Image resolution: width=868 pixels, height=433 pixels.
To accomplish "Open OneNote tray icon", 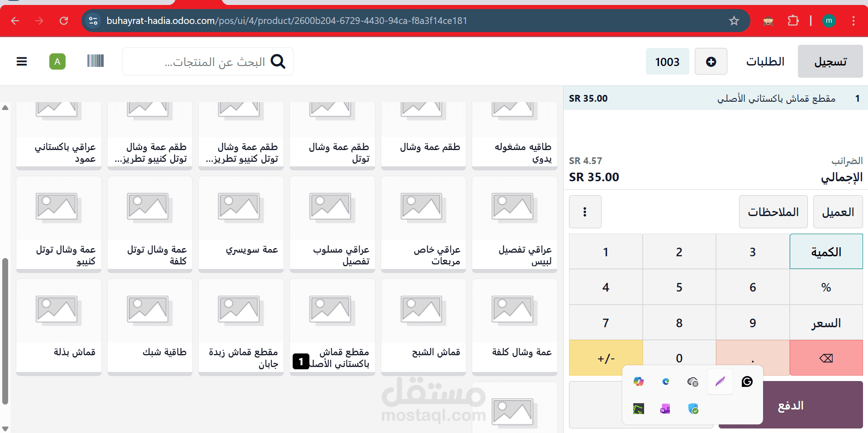I will click(665, 409).
